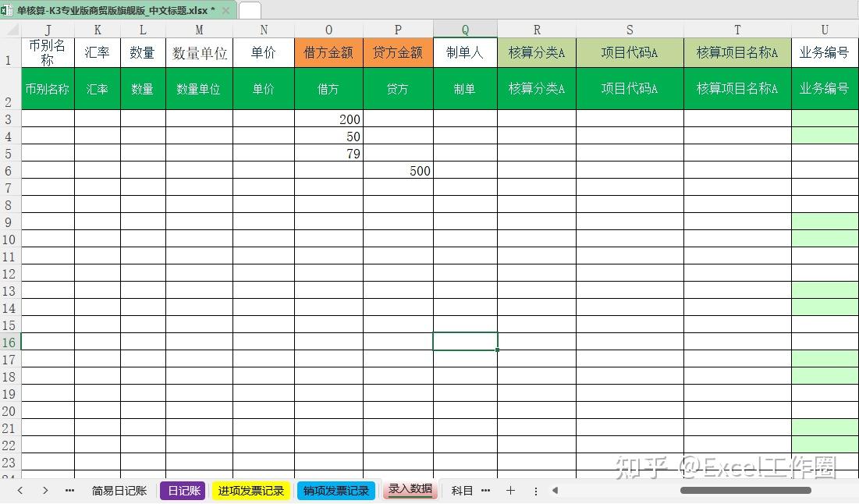859x504 pixels.
Task: Select column S header
Action: 630,30
